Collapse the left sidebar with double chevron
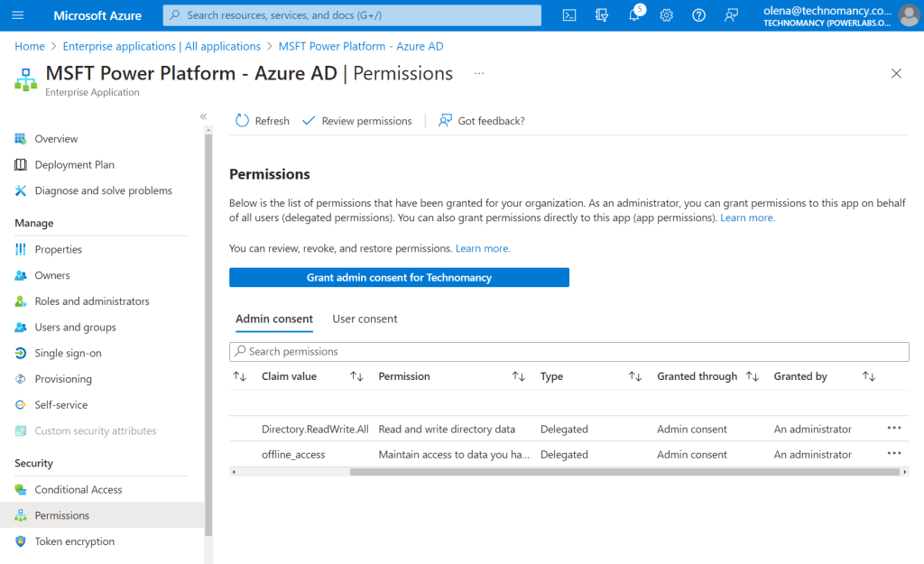The height and width of the screenshot is (564, 924). [203, 116]
